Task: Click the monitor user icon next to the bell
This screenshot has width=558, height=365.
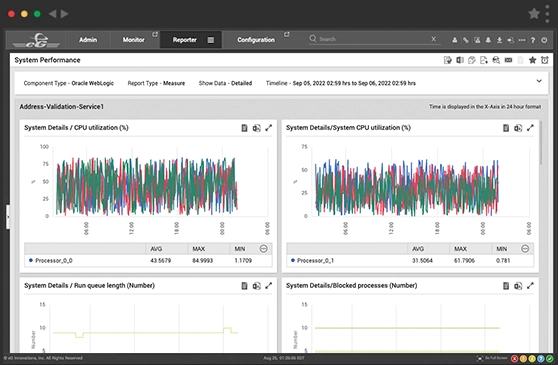Action: point(477,40)
